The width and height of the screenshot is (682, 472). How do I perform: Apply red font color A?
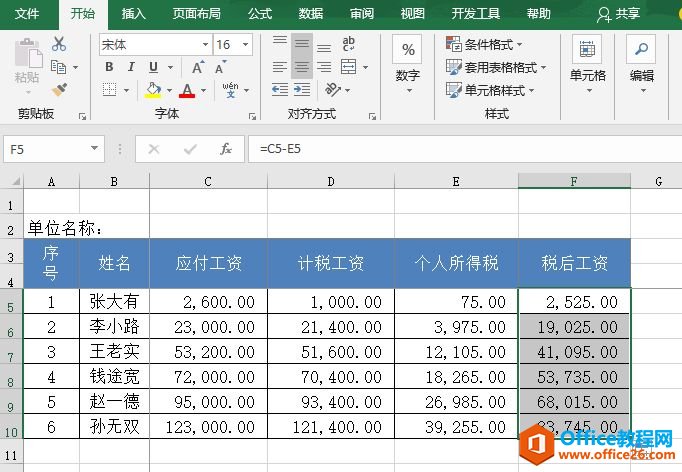pyautogui.click(x=187, y=90)
